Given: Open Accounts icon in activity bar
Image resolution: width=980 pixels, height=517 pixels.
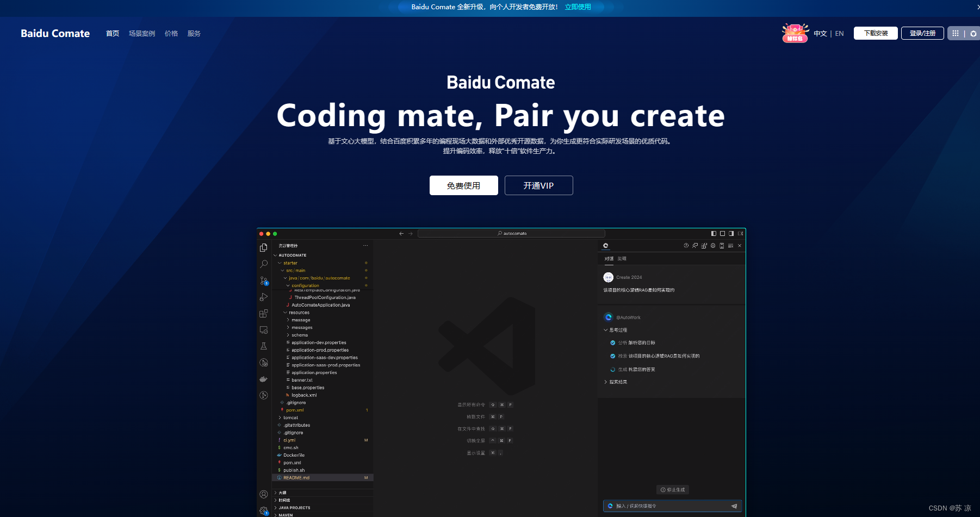Looking at the screenshot, I should click(x=264, y=495).
